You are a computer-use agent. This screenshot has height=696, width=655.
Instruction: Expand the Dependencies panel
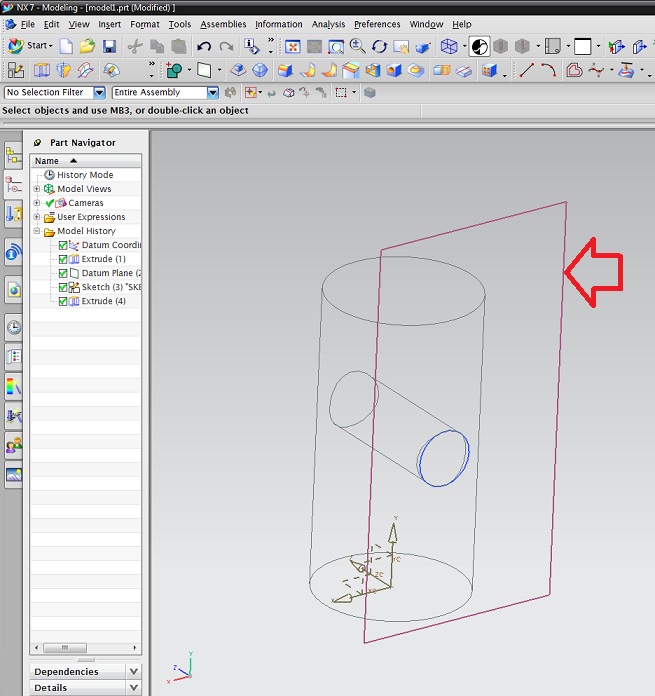click(134, 671)
